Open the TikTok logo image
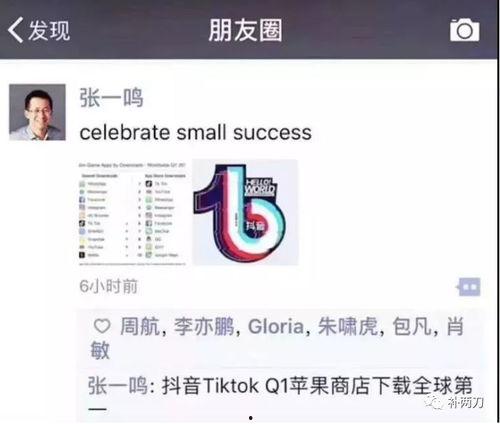500x424 pixels. pyautogui.click(x=245, y=212)
